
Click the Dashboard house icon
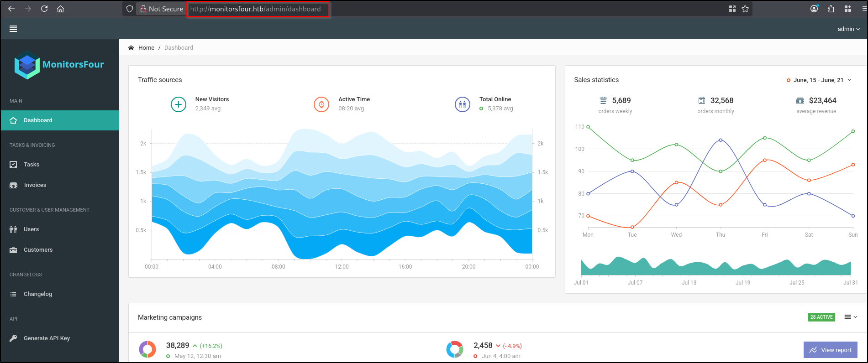point(13,120)
